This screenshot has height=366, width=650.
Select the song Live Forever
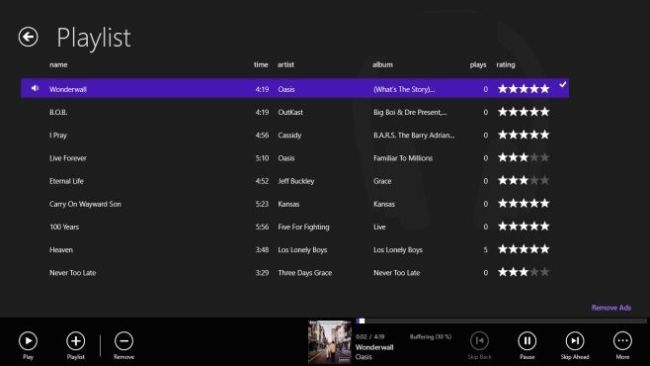pos(68,158)
